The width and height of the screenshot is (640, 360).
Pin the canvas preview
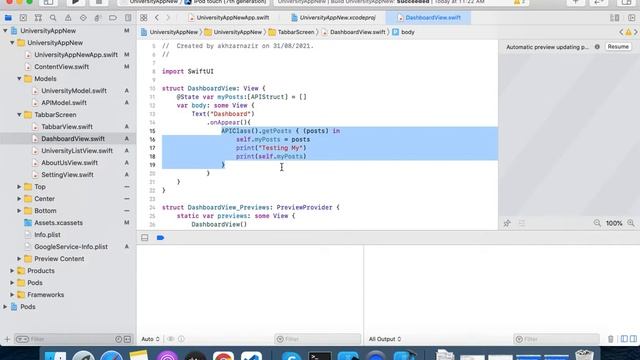coord(507,223)
